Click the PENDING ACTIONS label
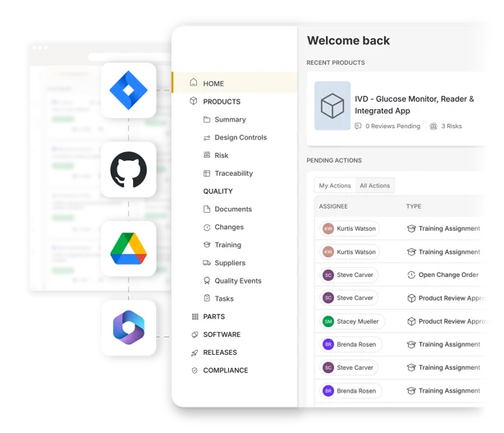The width and height of the screenshot is (504, 433). click(334, 160)
